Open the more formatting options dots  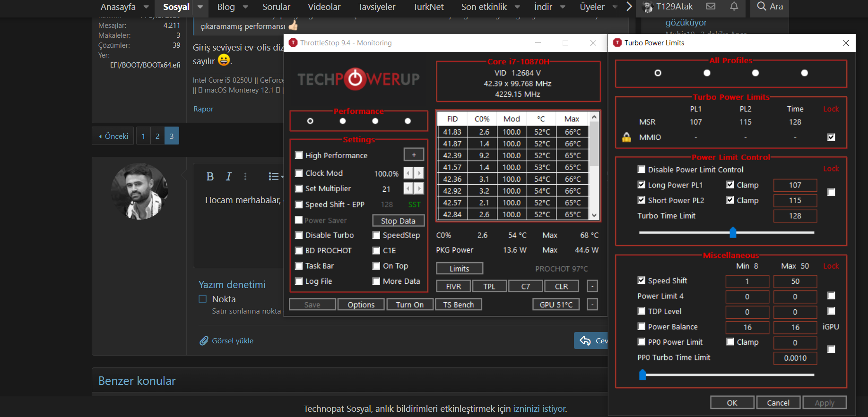click(x=245, y=177)
